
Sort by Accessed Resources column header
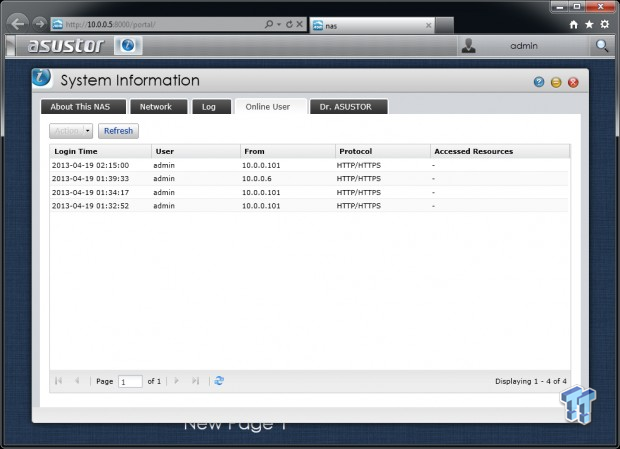(x=500, y=151)
